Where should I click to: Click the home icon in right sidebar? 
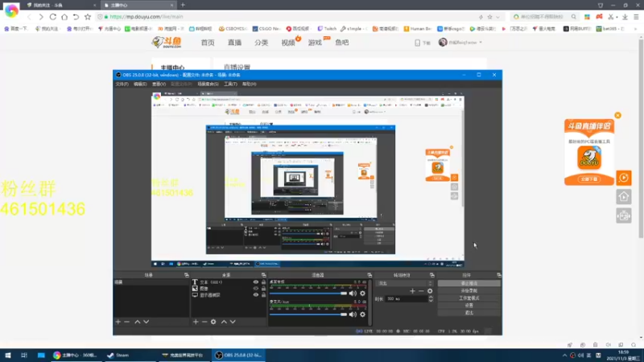click(624, 197)
